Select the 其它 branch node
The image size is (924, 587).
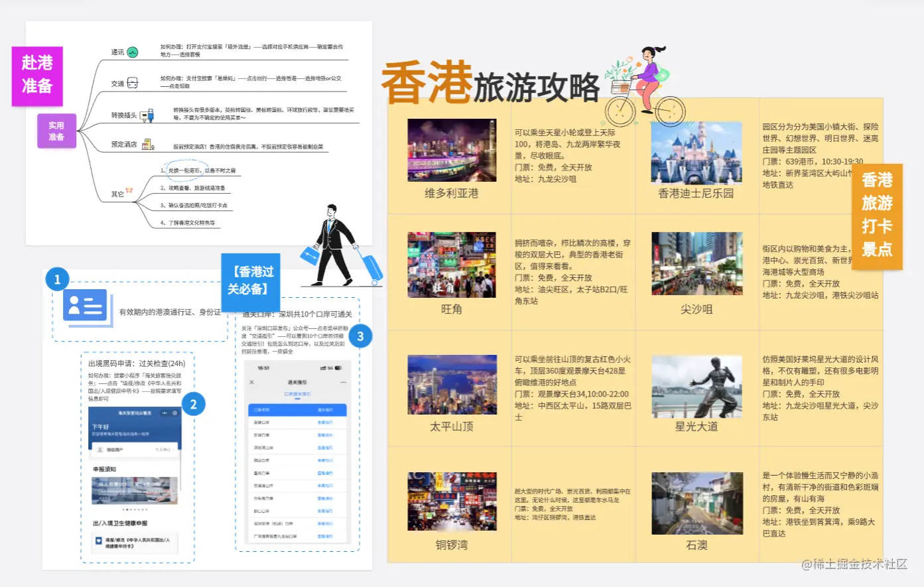click(x=117, y=194)
